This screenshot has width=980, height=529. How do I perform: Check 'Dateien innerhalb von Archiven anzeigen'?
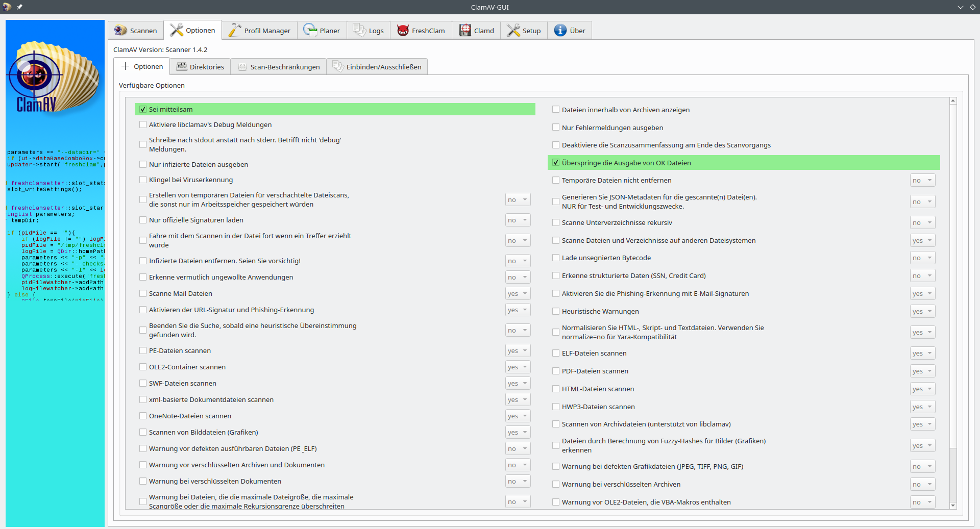point(556,110)
